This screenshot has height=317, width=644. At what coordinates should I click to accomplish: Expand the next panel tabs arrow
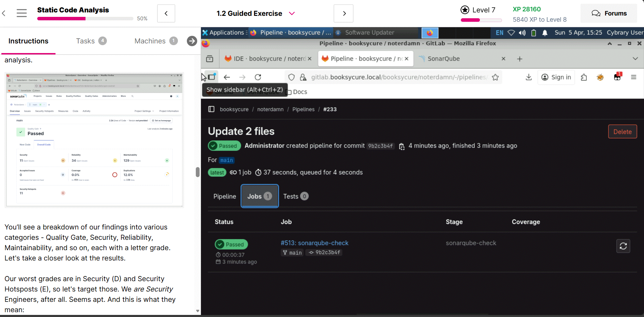[192, 41]
